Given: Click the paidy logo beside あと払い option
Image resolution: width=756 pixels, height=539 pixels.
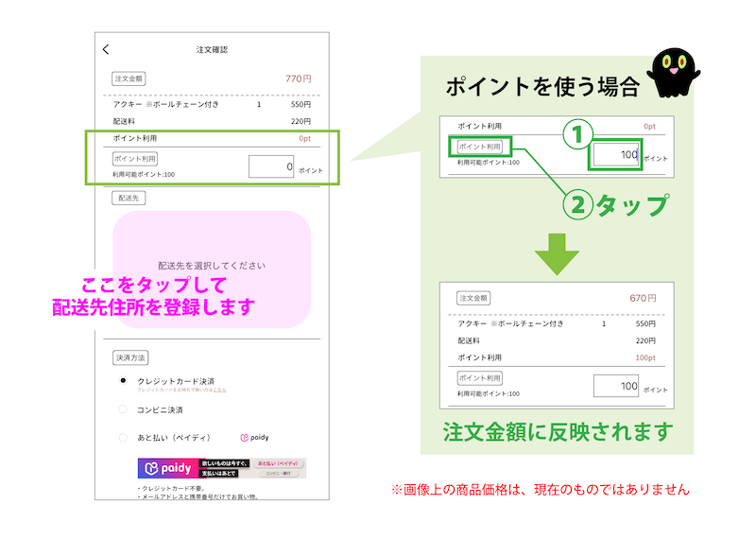Looking at the screenshot, I should [x=254, y=438].
